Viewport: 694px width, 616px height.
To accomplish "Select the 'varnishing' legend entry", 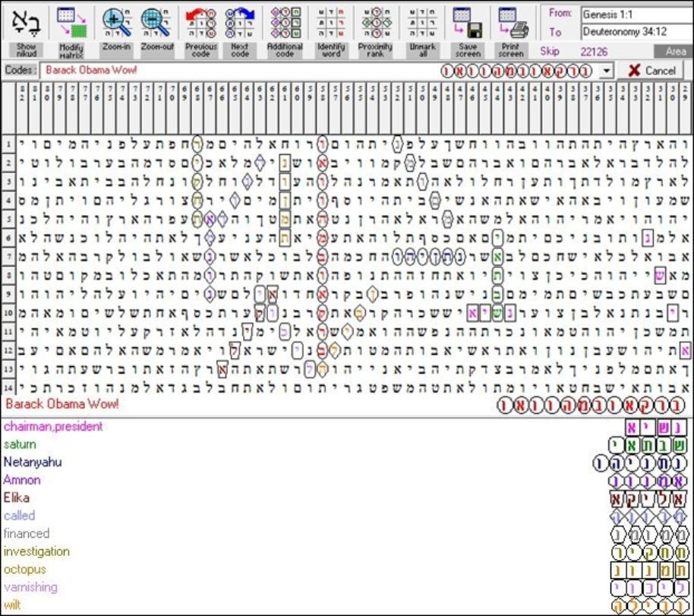I will pyautogui.click(x=30, y=587).
